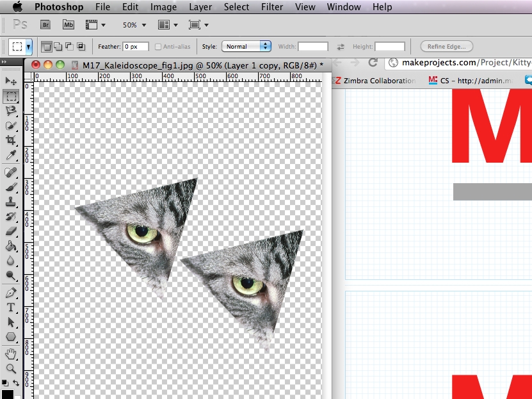Viewport: 532px width, 399px height.
Task: Expand the toolbox panel double-arrow
Action: 4,61
